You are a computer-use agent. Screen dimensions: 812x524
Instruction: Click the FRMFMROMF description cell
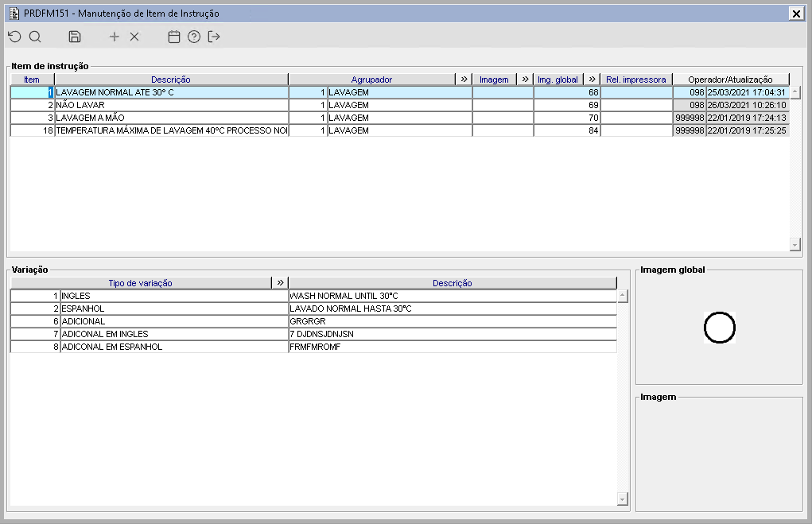[x=453, y=347]
